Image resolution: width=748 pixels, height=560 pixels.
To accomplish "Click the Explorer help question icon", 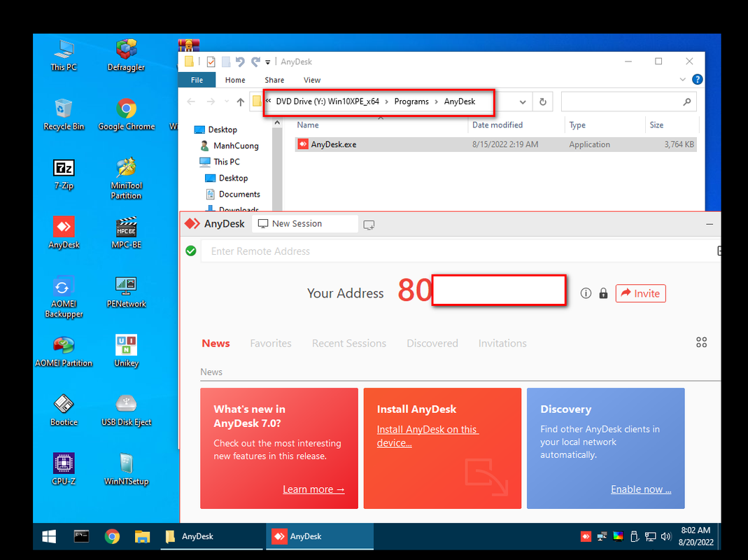I will pyautogui.click(x=698, y=79).
